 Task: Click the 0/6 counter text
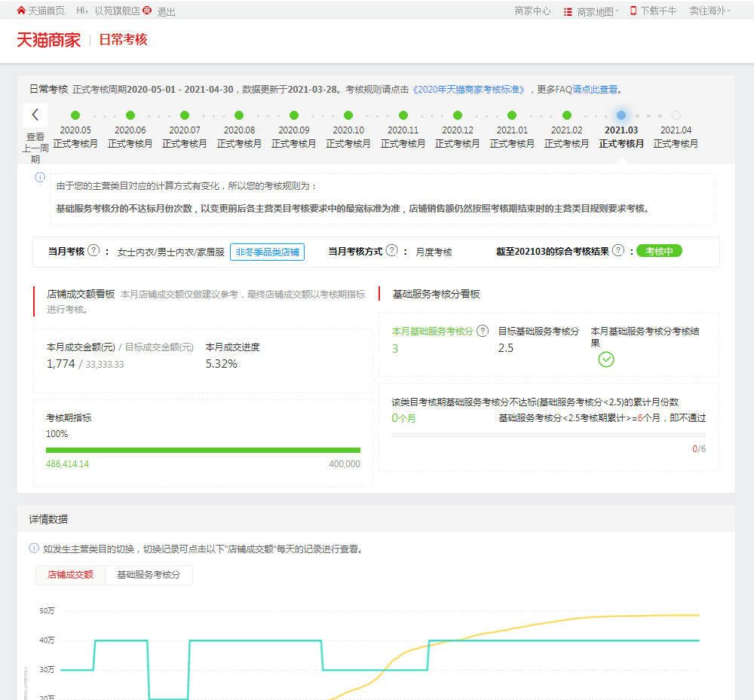click(x=699, y=449)
